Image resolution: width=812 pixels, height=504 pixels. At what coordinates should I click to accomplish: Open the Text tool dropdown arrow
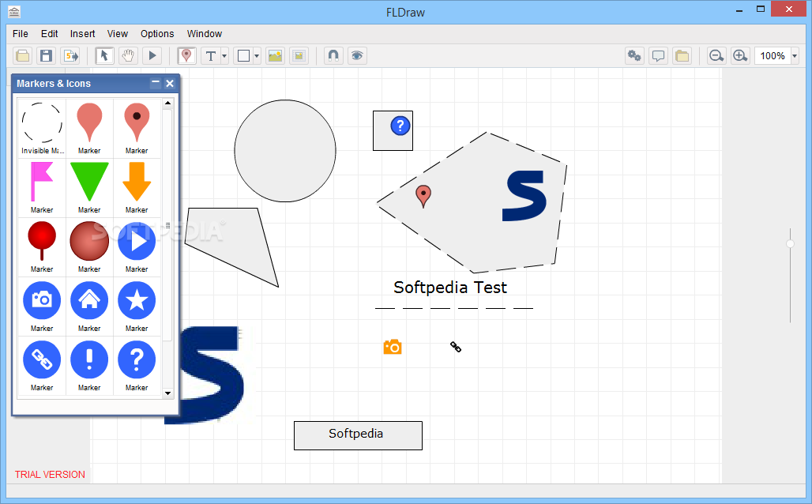tap(224, 55)
